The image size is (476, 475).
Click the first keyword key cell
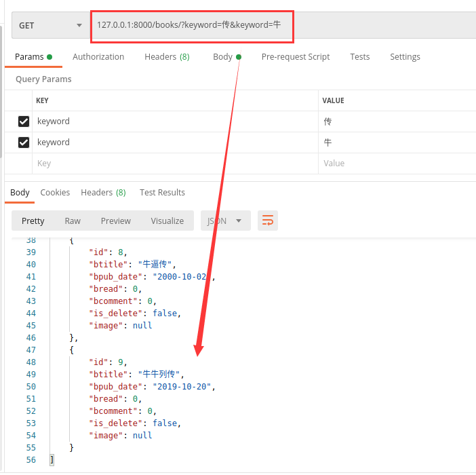(175, 121)
